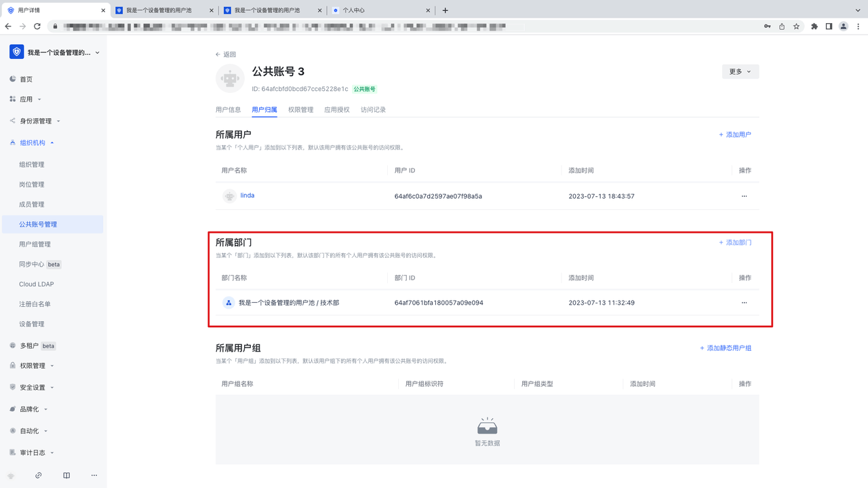Bookmark this page with star icon

pyautogui.click(x=796, y=26)
